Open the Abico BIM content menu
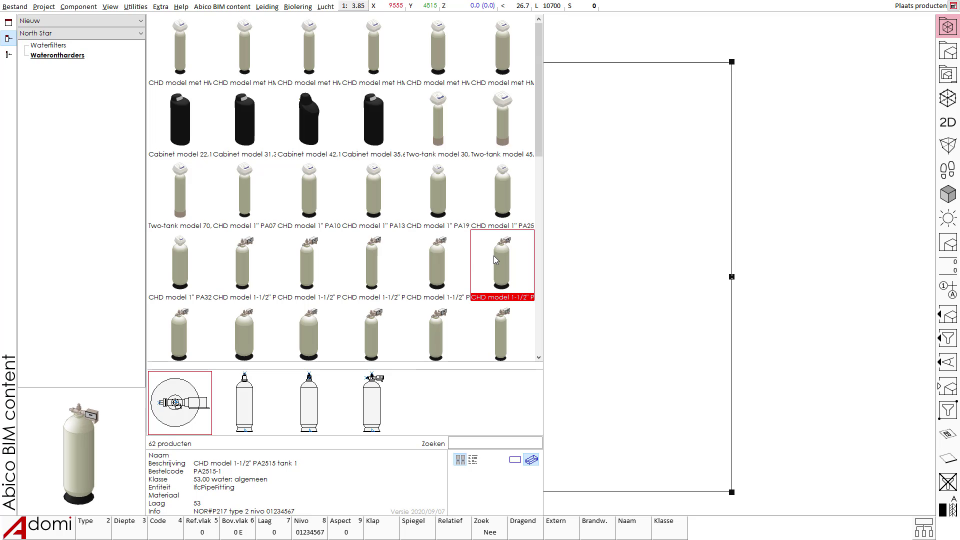 click(x=222, y=6)
